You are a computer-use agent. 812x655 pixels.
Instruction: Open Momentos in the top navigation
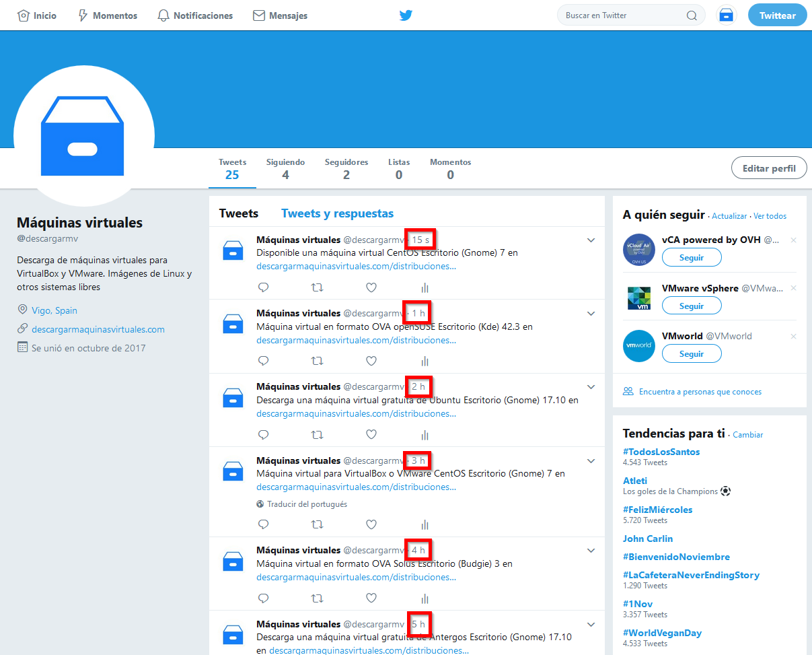108,15
